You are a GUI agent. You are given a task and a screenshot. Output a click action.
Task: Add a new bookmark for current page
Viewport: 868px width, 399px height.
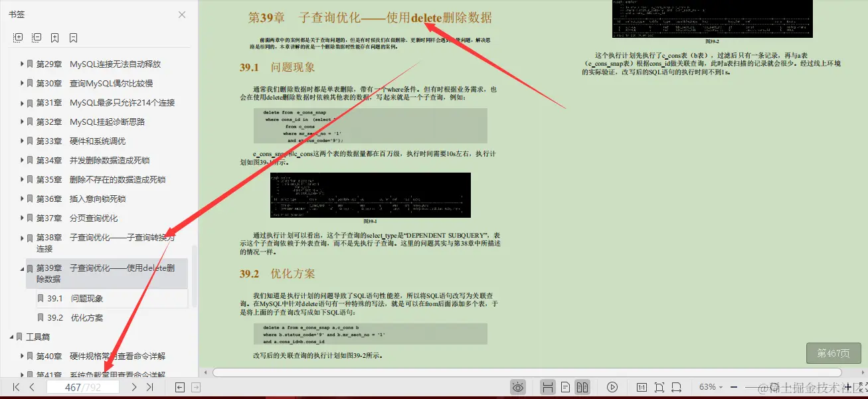click(x=55, y=37)
